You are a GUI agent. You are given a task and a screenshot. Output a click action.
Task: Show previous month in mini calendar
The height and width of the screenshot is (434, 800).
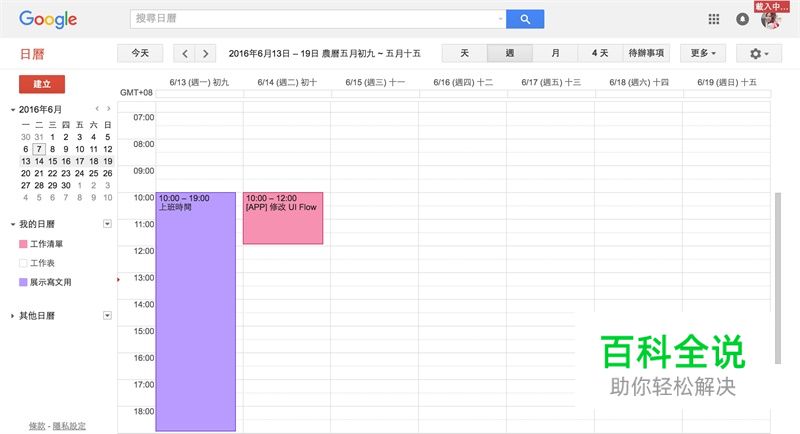[97, 109]
